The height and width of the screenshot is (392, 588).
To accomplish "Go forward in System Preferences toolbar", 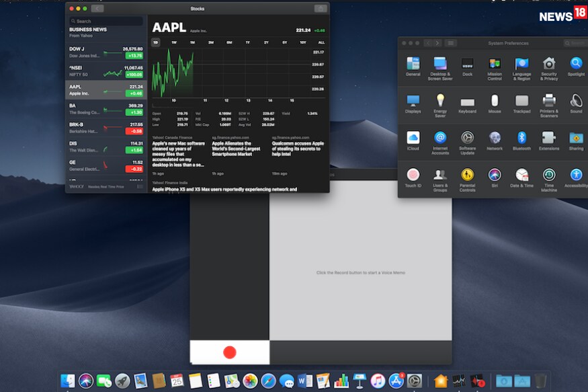I will [x=437, y=43].
